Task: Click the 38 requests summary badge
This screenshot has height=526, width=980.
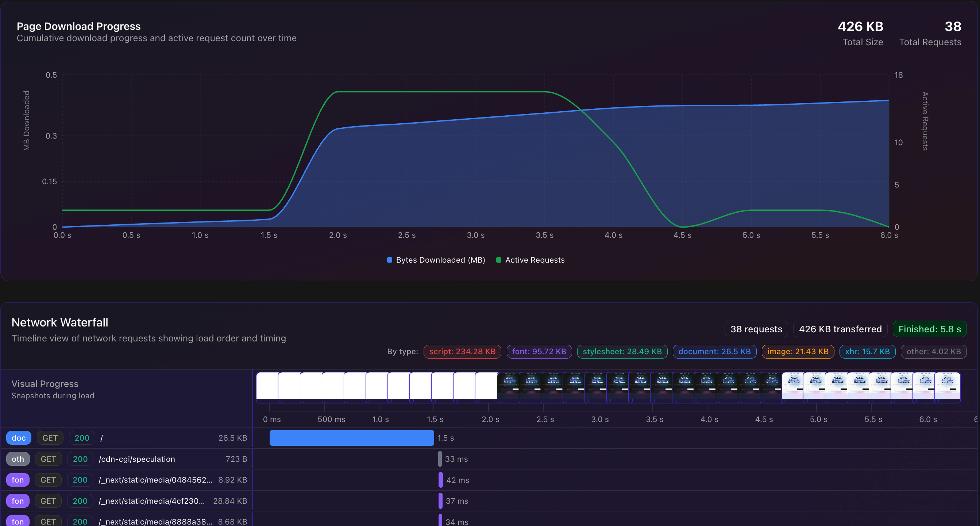Action: point(756,329)
